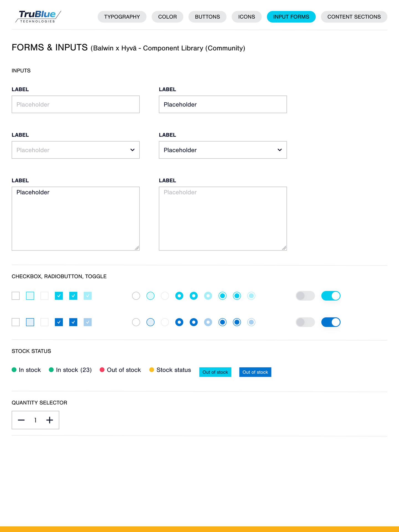Screen dimensions: 399x532
Task: Go to the Icons tab
Action: 247,17
